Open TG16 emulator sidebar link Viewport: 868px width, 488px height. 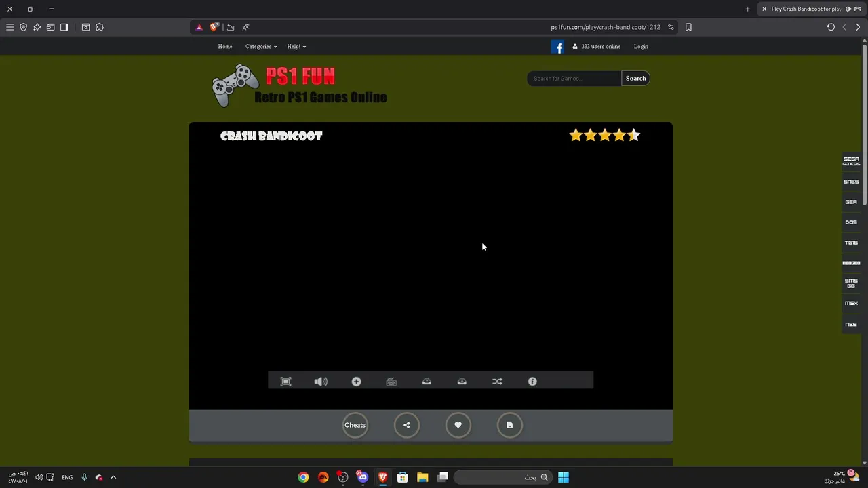click(x=851, y=243)
